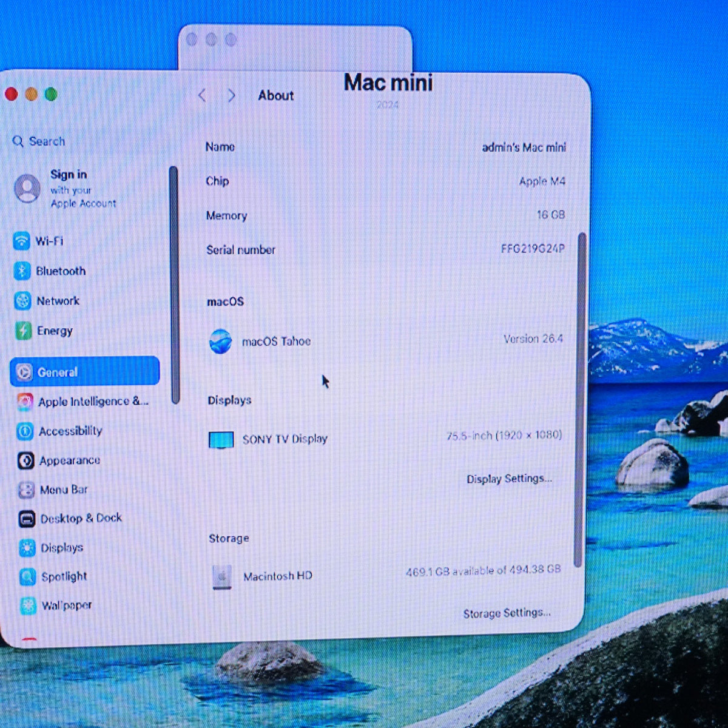Select the Spotlight magnifier icon in sidebar
Screen dimensions: 728x728
pyautogui.click(x=28, y=576)
